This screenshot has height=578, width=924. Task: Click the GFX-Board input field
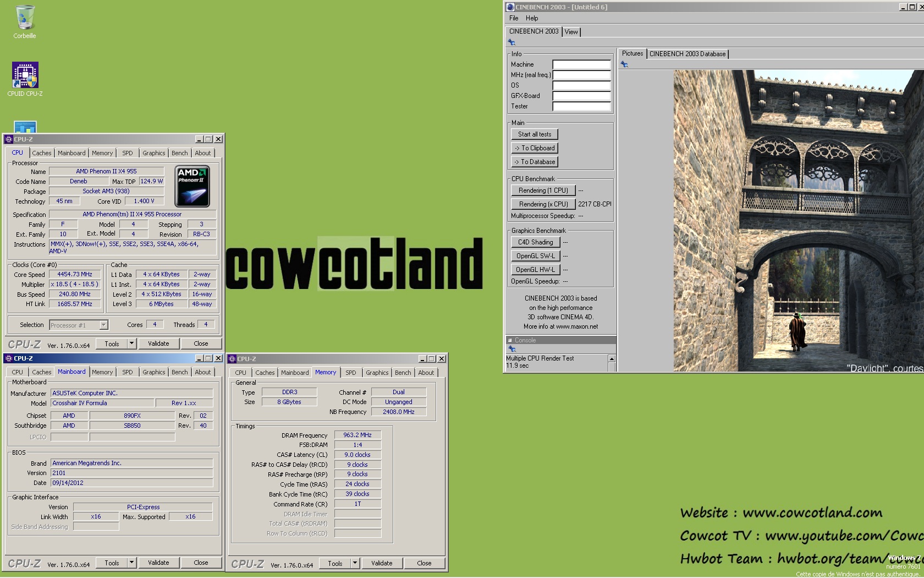[x=581, y=96]
